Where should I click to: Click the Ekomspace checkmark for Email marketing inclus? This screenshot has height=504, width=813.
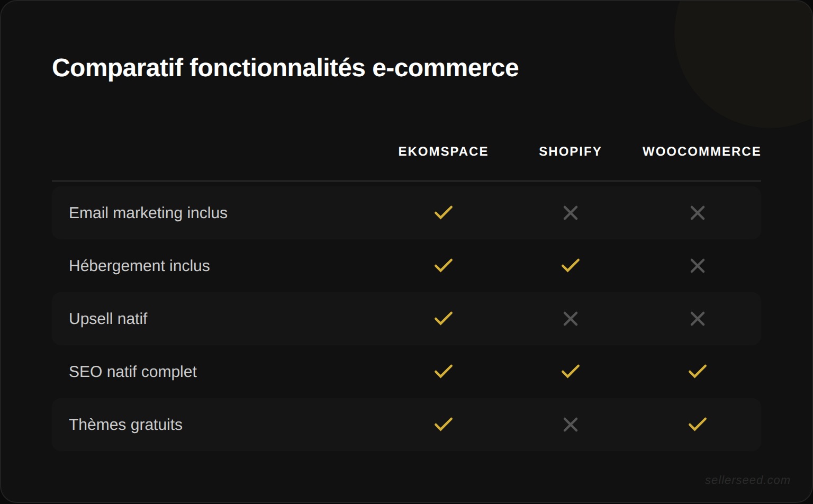[x=442, y=213]
